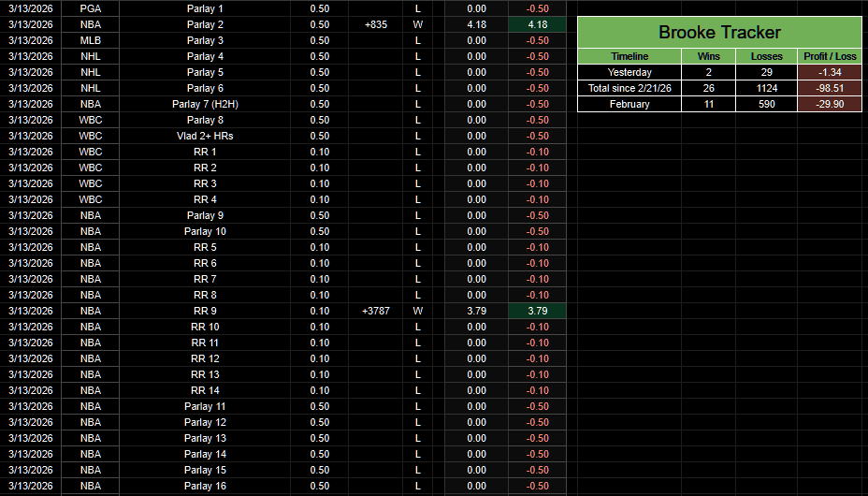Click the Parlay 4 cell

[205, 56]
